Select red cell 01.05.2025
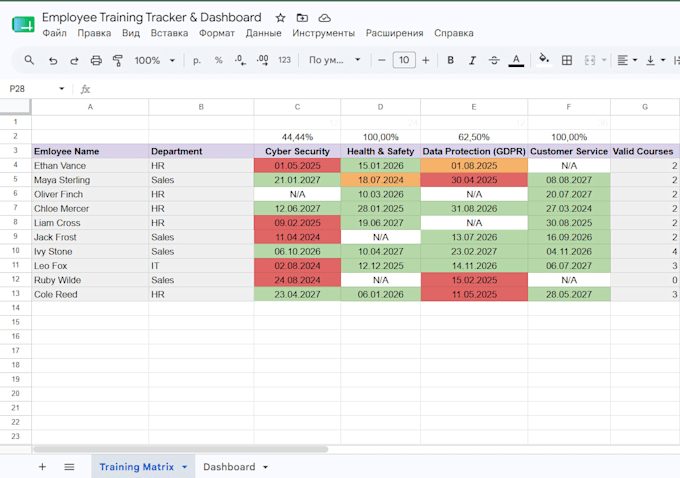Image resolution: width=680 pixels, height=478 pixels. (297, 166)
